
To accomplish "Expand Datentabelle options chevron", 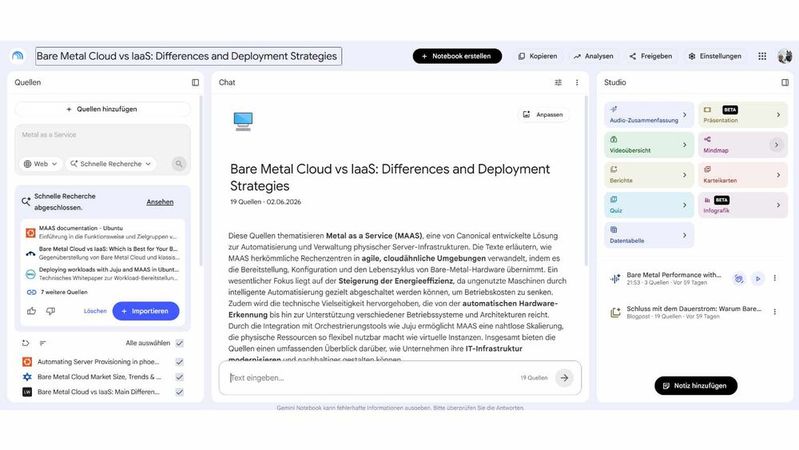I will pos(684,235).
